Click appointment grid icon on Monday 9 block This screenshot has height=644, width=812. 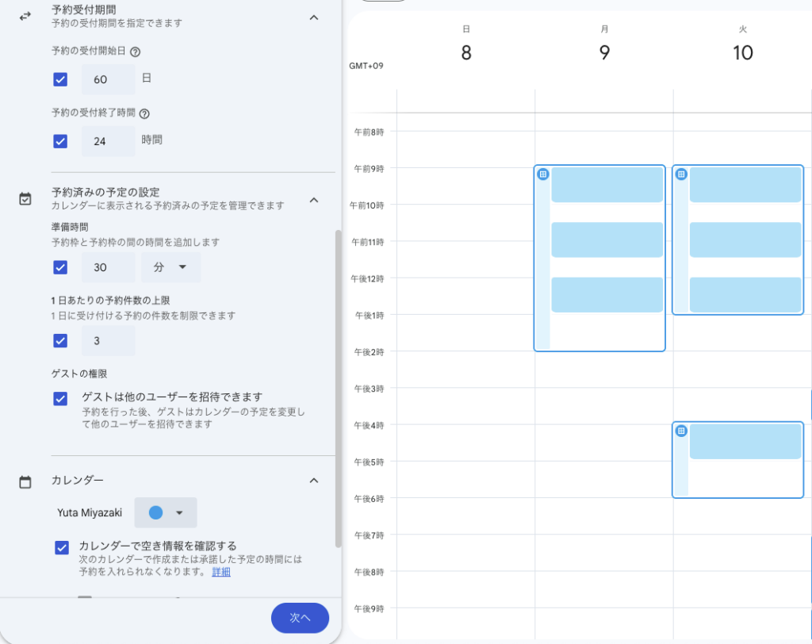(x=543, y=174)
